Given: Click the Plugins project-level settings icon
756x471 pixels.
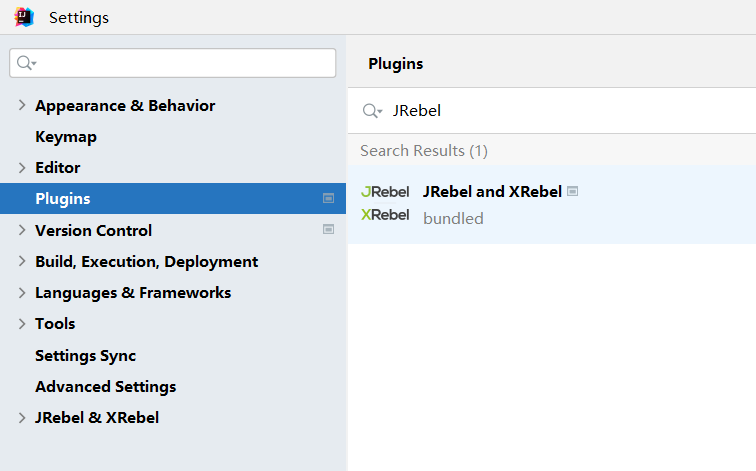Looking at the screenshot, I should pyautogui.click(x=328, y=198).
